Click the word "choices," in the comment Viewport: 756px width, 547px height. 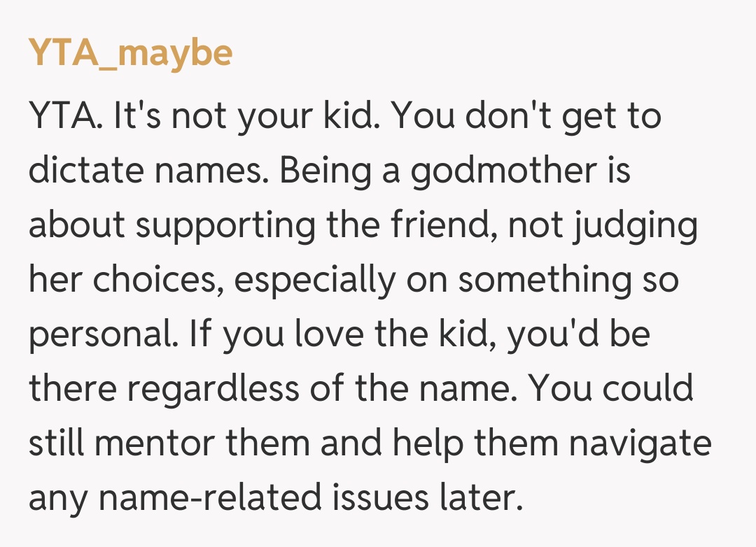tap(159, 280)
